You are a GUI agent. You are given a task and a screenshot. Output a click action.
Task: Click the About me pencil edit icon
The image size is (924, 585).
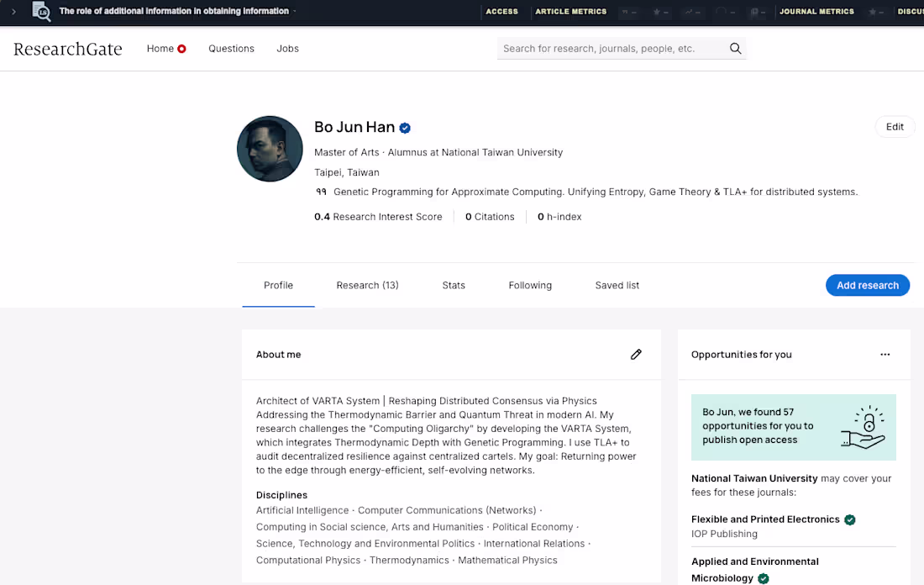tap(636, 355)
